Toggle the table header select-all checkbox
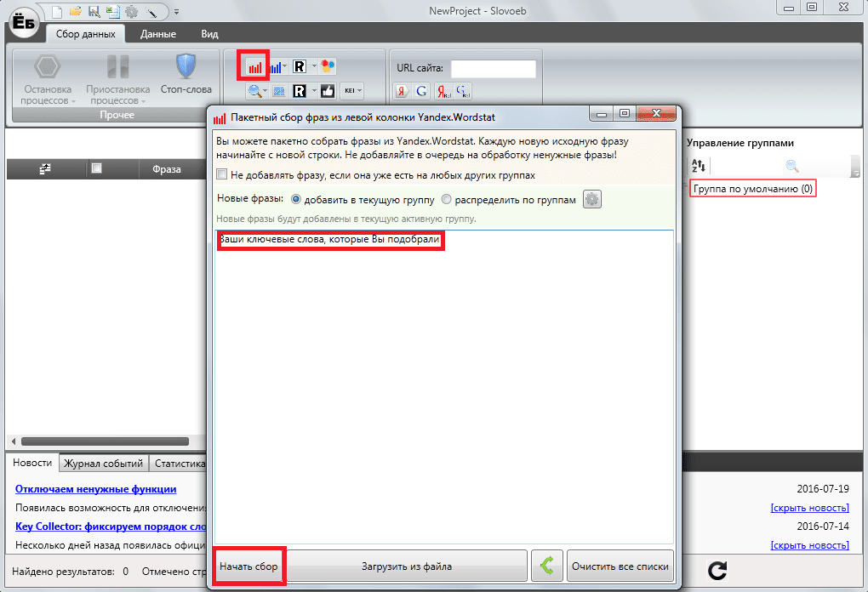 (96, 168)
